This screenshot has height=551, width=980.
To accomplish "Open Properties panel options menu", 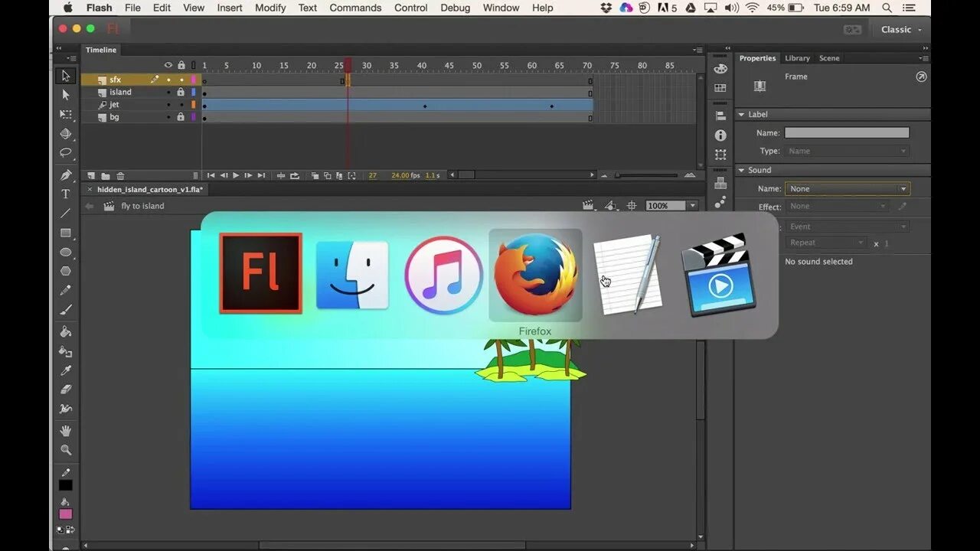I will tap(925, 58).
